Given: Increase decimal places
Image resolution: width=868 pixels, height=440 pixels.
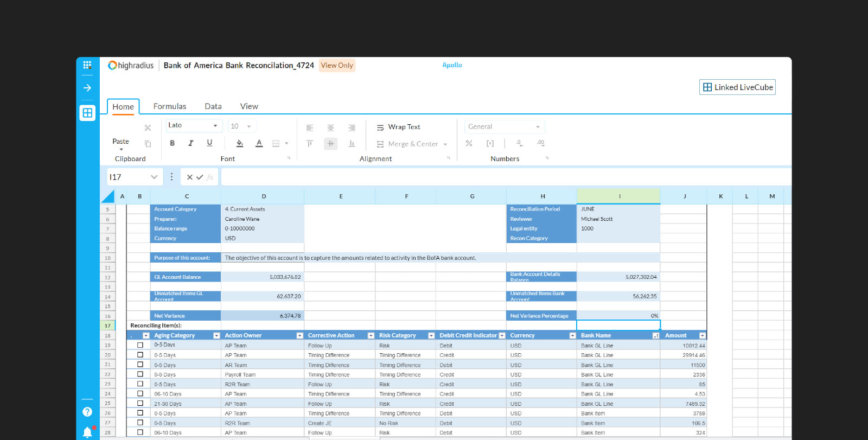Looking at the screenshot, I should (x=540, y=143).
